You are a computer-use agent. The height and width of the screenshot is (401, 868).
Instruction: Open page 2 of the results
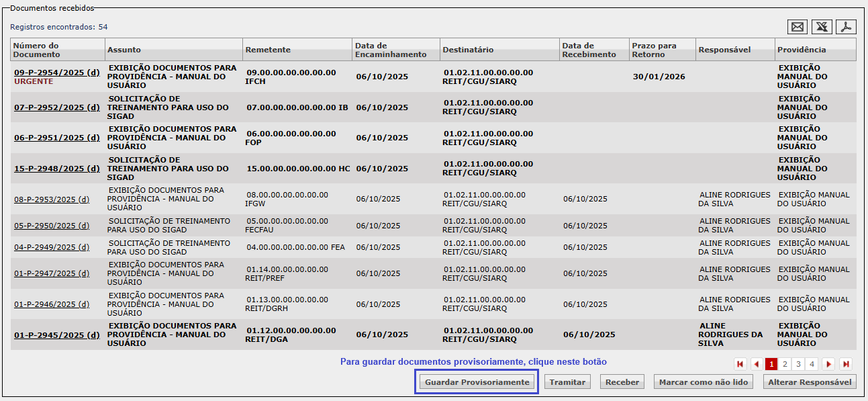click(785, 364)
